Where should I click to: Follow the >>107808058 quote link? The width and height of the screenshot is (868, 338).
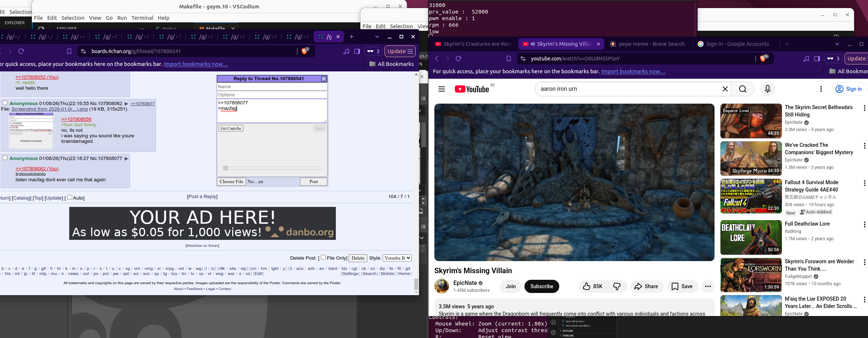click(x=76, y=119)
